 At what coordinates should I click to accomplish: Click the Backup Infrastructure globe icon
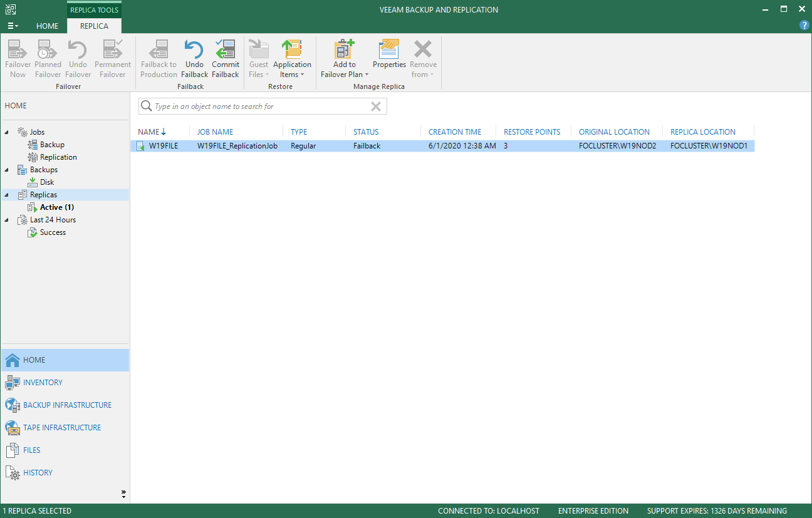(13, 405)
